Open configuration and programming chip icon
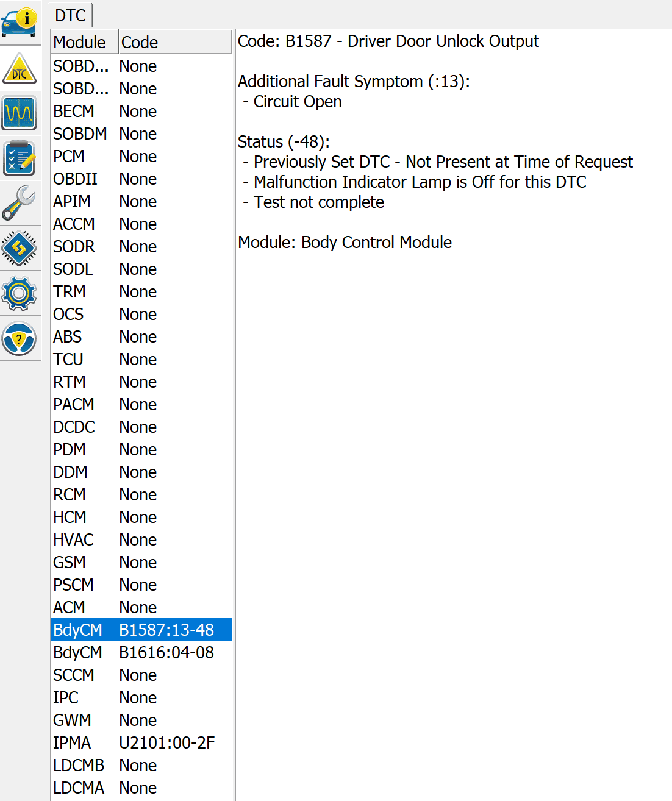672x801 pixels. tap(20, 248)
